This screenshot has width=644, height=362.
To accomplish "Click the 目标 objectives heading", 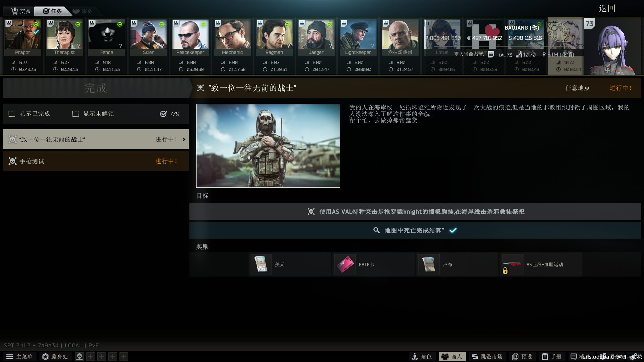I will point(203,196).
